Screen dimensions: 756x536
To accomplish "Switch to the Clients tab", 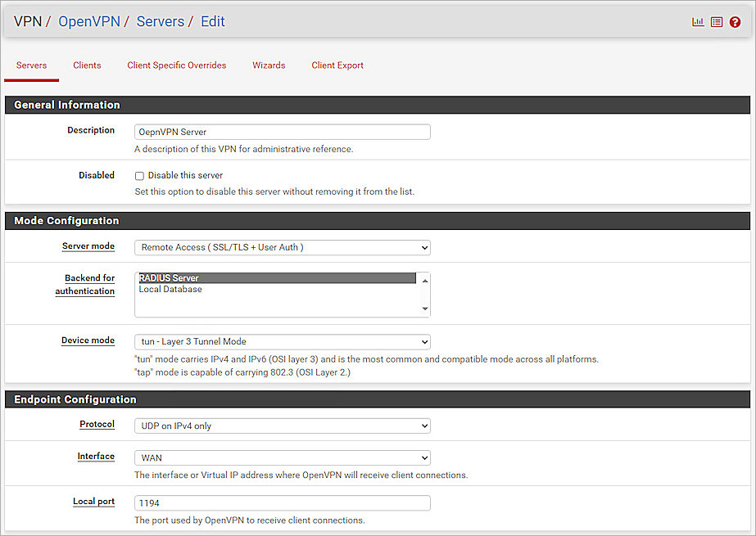I will point(87,65).
